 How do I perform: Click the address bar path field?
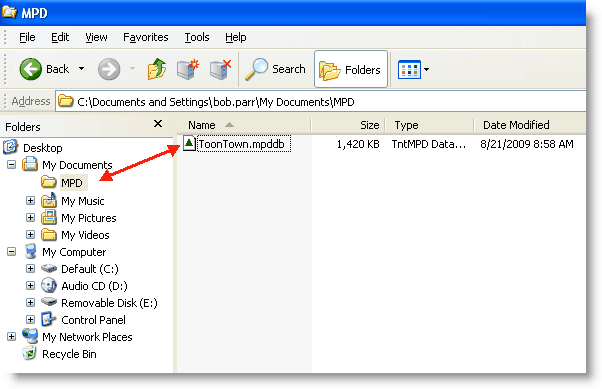pos(321,102)
